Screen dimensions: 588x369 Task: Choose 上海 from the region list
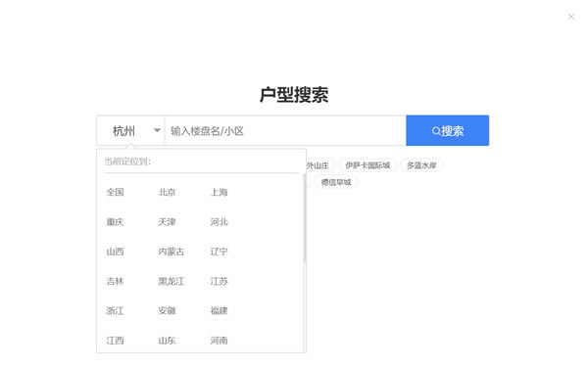pos(219,192)
